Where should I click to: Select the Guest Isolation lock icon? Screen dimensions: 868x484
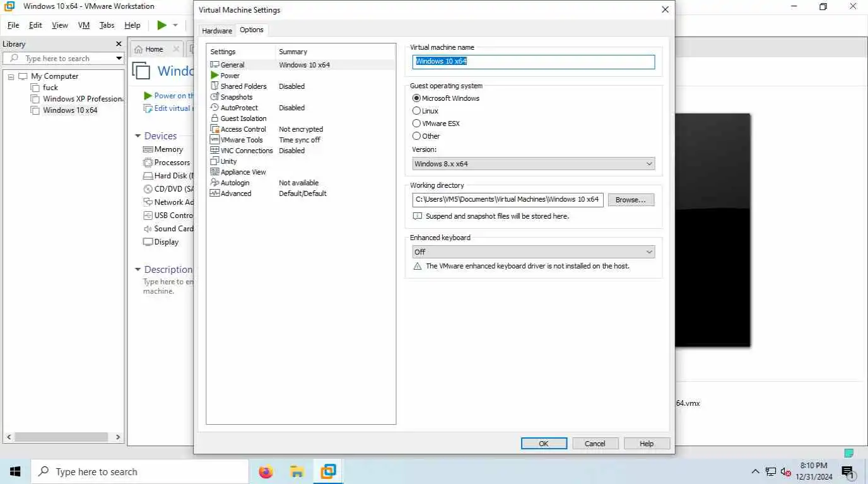pyautogui.click(x=214, y=118)
